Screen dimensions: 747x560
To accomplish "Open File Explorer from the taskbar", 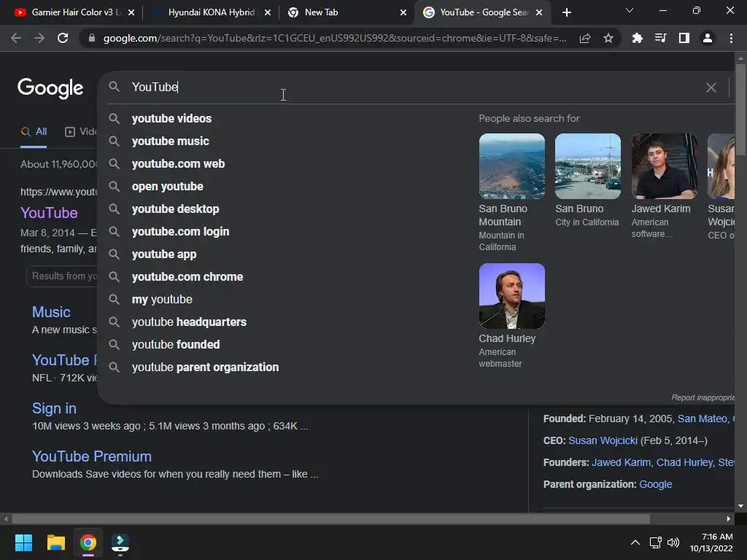I will click(55, 542).
